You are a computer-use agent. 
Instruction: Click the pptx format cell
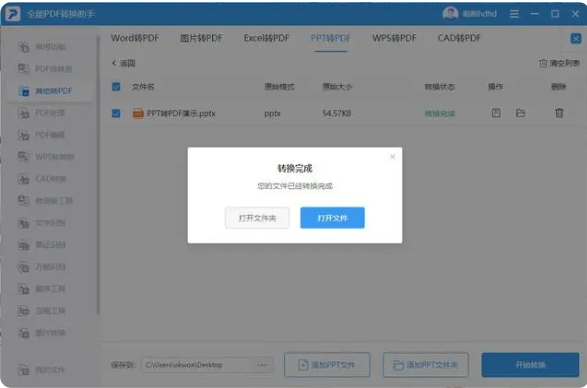(272, 113)
